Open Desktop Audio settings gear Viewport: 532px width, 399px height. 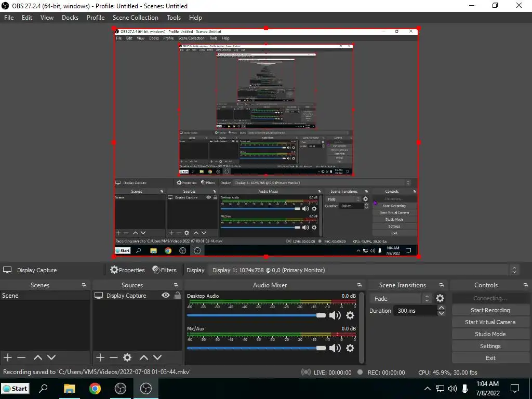click(x=350, y=315)
